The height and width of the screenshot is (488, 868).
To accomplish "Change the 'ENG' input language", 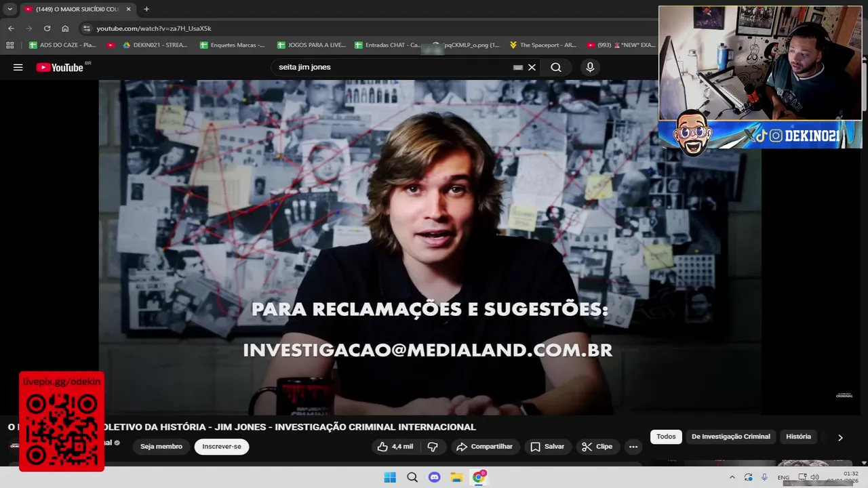I will point(783,478).
